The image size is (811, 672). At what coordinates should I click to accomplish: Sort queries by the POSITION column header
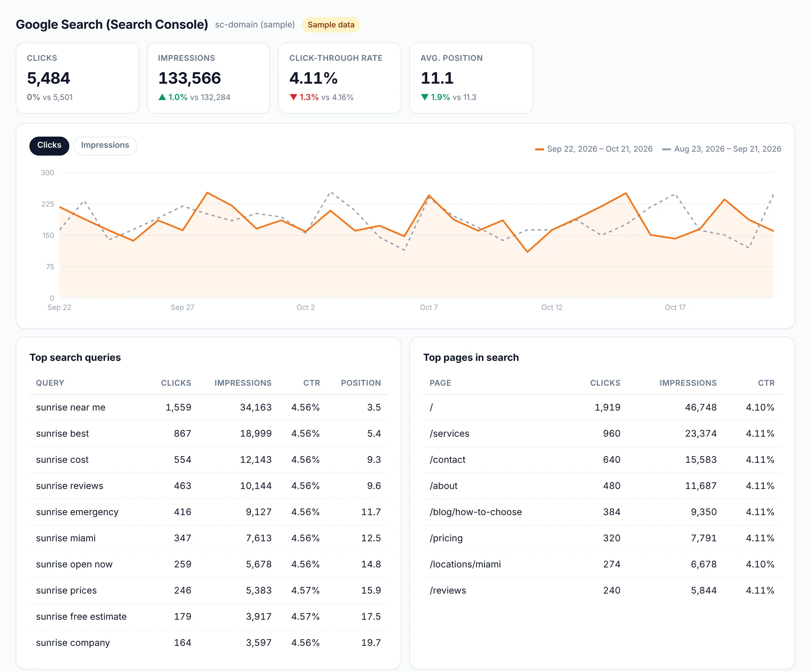click(x=361, y=383)
